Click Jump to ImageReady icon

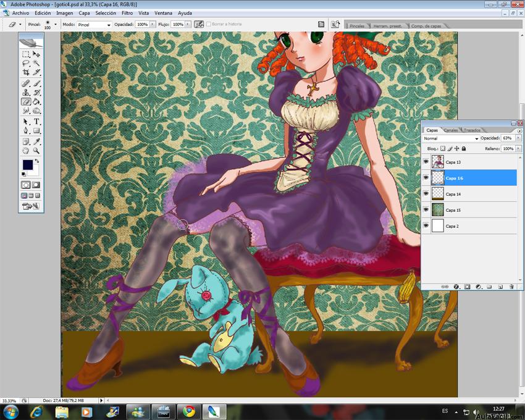30,206
